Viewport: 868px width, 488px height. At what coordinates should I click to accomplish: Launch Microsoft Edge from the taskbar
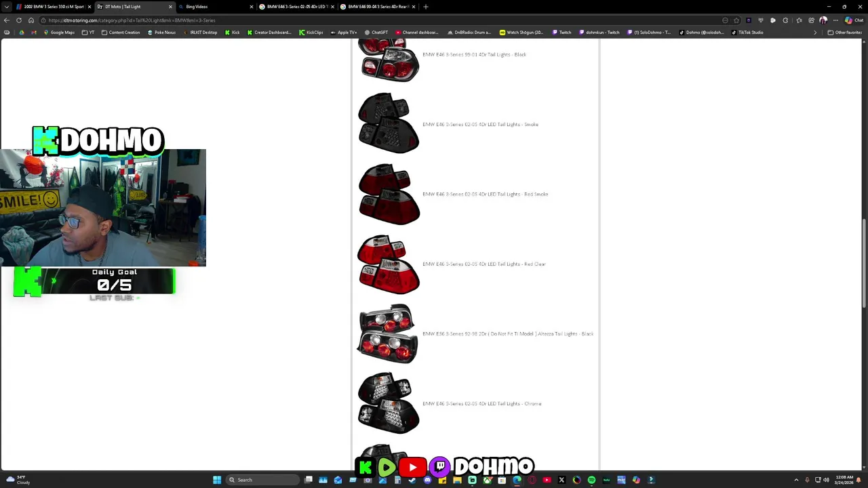517,480
